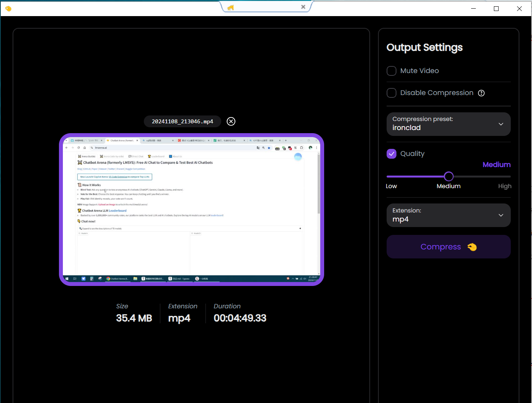Click the help icon next to Disable Compression
Screen dimensions: 532x403
(481, 93)
